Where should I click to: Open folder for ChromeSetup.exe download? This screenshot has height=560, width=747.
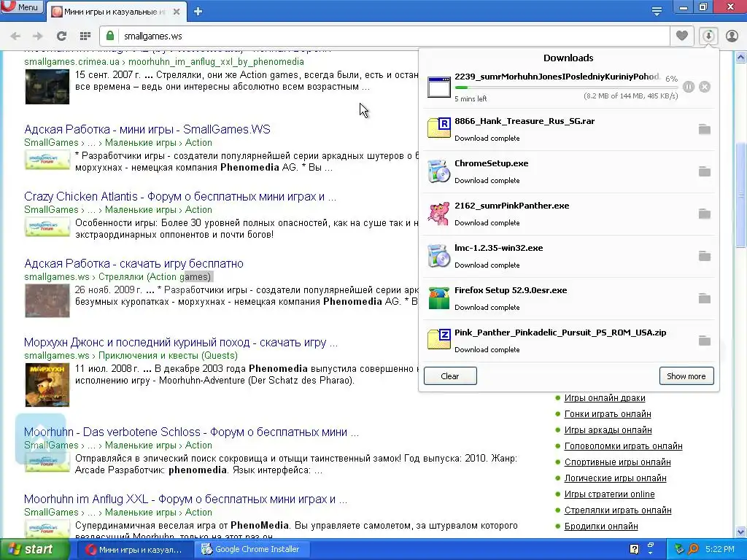click(705, 171)
